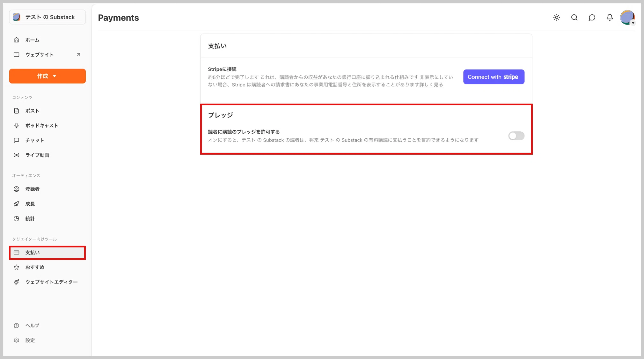The image size is (644, 359).
Task: Click the 支払い card heading
Action: (217, 46)
